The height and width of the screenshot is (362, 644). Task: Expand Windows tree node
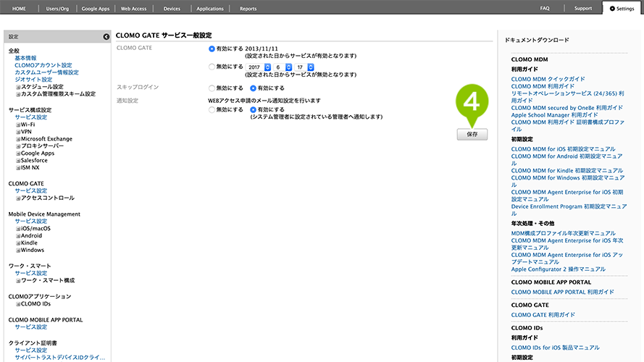tap(18, 251)
